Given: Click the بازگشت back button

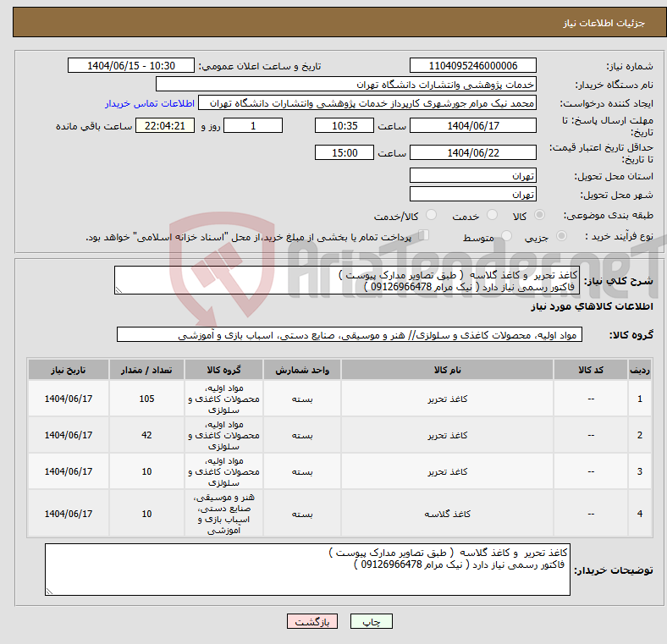Looking at the screenshot, I should 312,621.
